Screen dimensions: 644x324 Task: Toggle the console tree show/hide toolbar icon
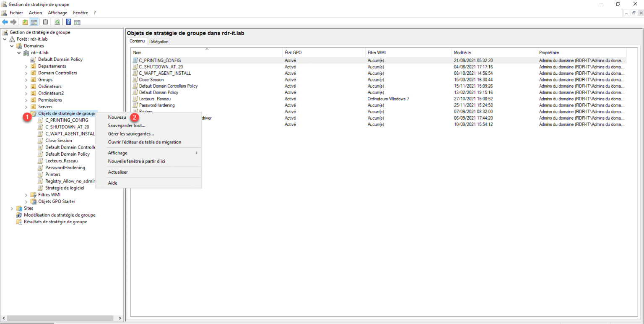34,22
